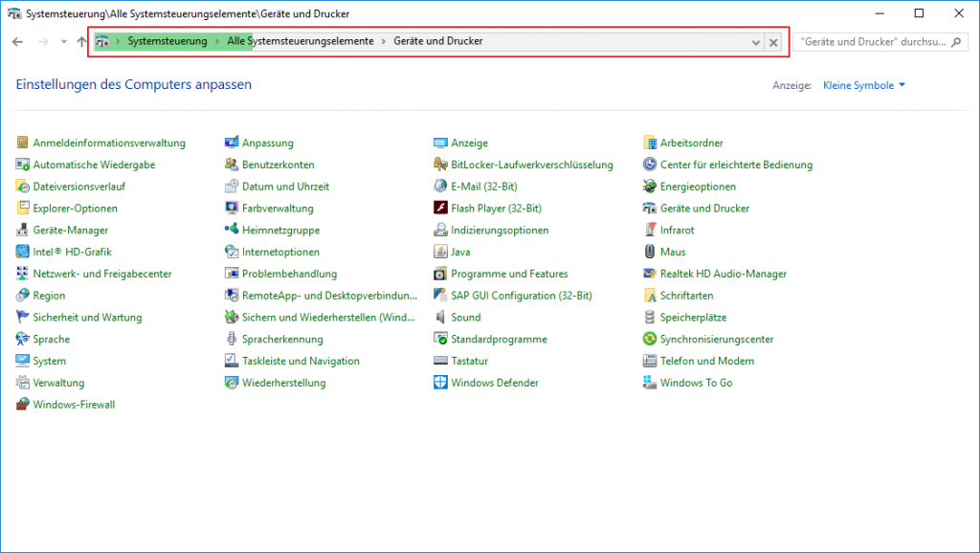Open the Kleine Symbole view dropdown
The image size is (980, 553).
(864, 85)
